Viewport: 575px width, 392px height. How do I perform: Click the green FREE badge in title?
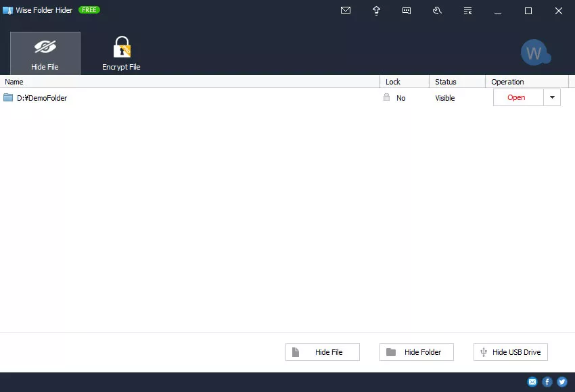[89, 10]
